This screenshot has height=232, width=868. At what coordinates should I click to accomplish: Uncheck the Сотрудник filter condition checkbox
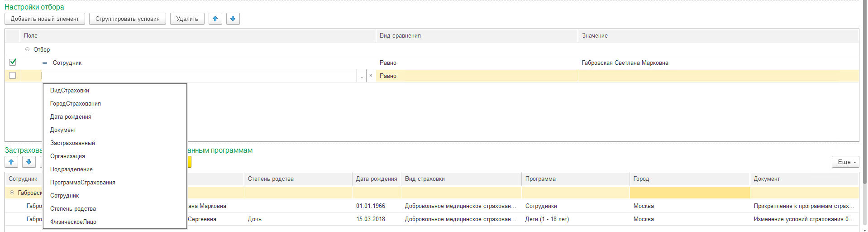point(13,63)
